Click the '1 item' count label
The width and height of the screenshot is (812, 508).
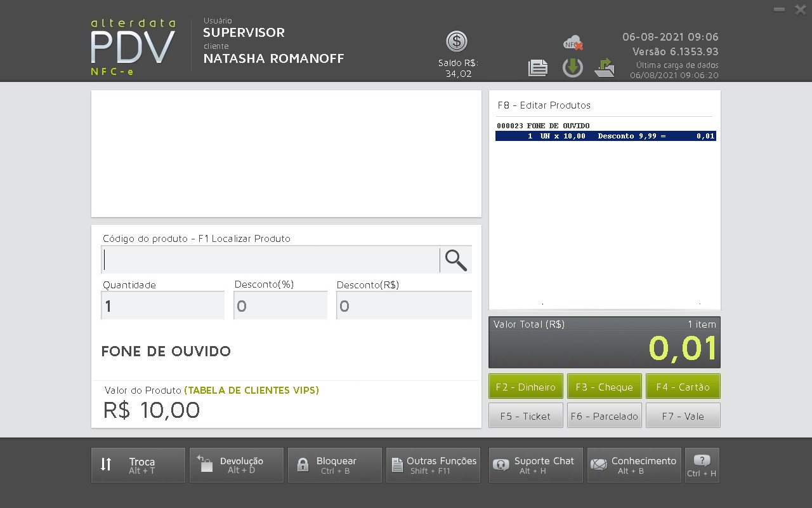(702, 324)
